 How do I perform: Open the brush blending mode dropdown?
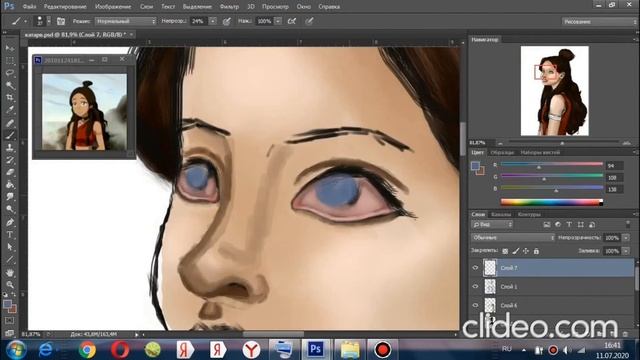125,21
